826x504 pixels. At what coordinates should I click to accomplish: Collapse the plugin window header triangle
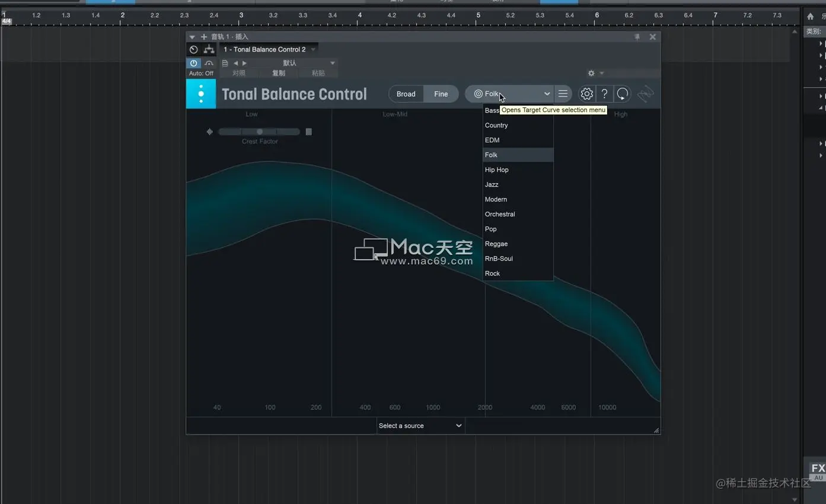tap(192, 37)
